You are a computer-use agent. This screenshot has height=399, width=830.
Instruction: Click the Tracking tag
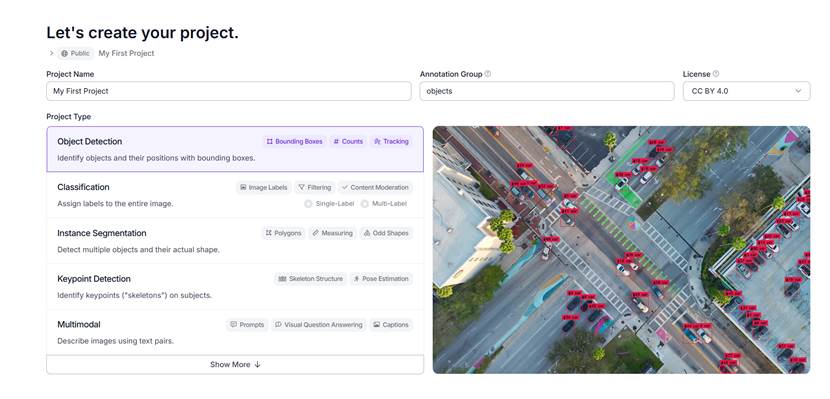point(391,141)
